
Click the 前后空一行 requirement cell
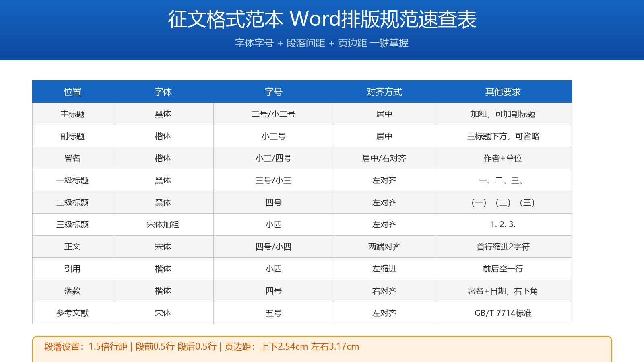503,269
